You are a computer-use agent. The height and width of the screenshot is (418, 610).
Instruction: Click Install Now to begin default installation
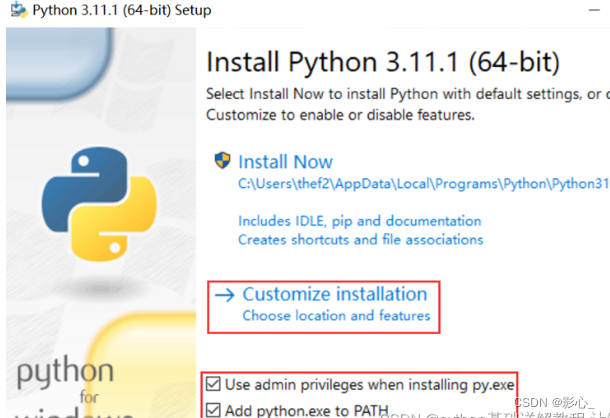point(285,162)
